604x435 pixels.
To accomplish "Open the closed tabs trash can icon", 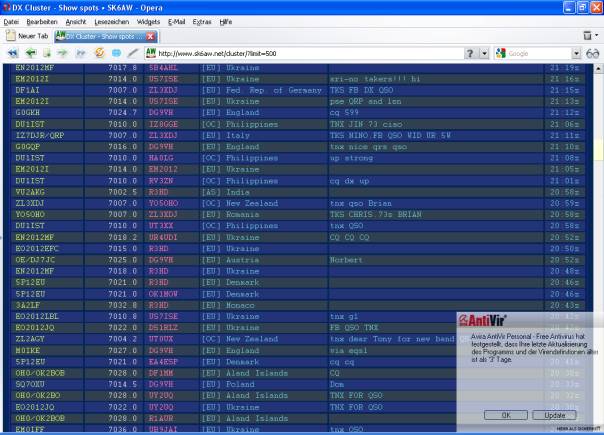I will (x=587, y=36).
